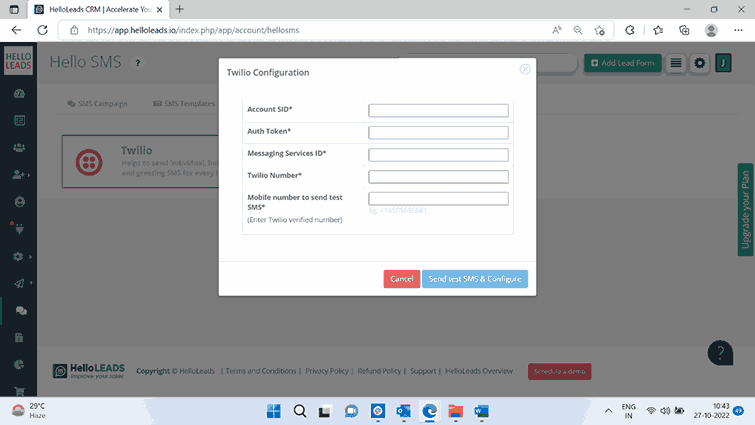Viewport: 755px width, 425px height.
Task: Select the Messaging Services ID field
Action: [438, 155]
